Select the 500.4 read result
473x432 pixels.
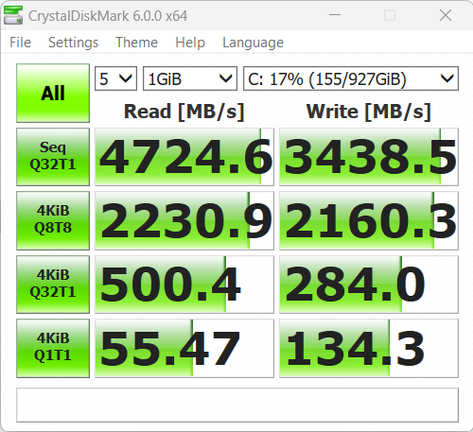184,284
